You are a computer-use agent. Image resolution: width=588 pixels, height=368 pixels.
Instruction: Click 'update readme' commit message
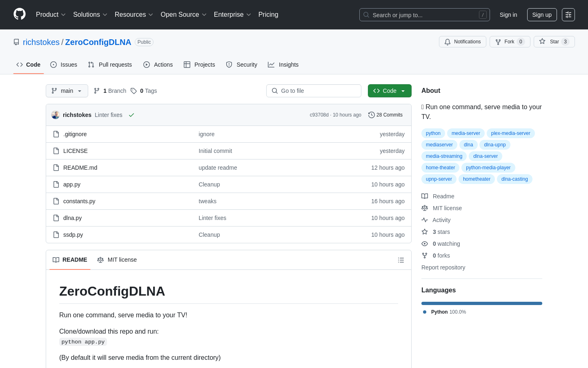(218, 168)
